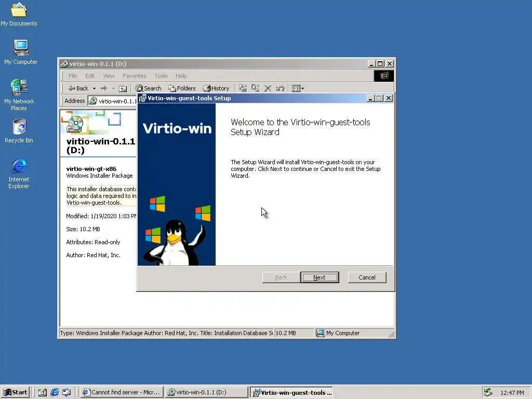Click the Delete toolbar icon
The image size is (532, 399).
(x=268, y=88)
